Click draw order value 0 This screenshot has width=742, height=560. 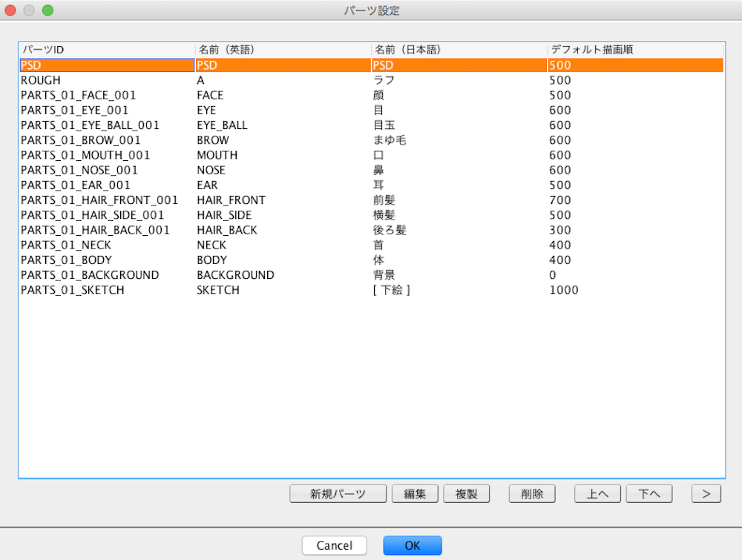636,275
